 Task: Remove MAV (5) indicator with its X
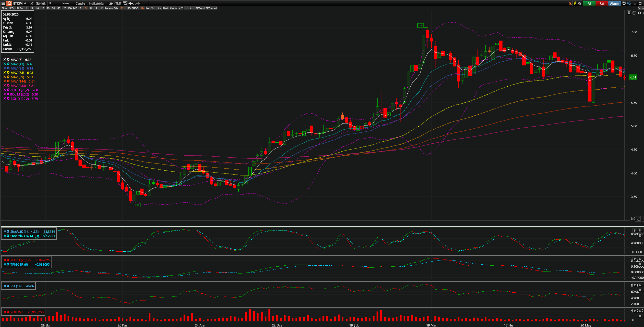coord(5,59)
